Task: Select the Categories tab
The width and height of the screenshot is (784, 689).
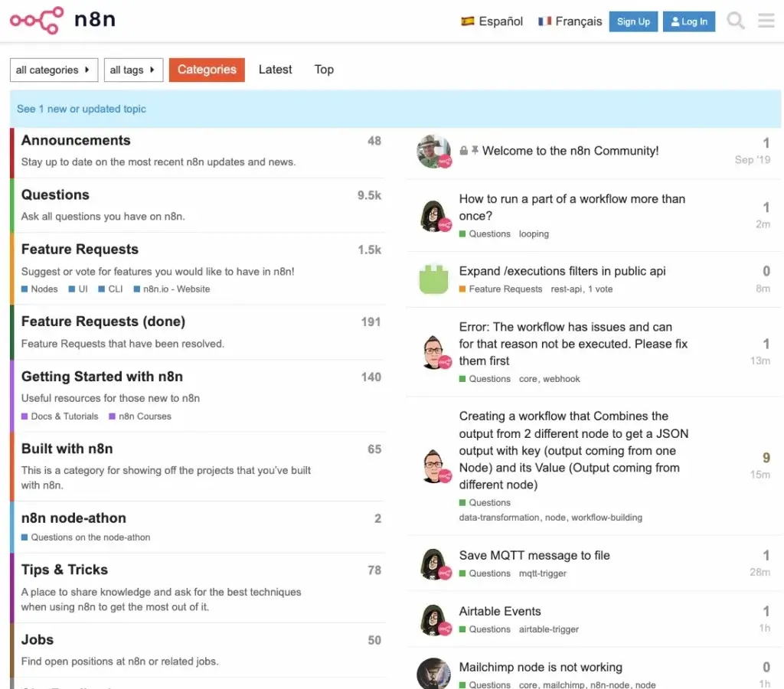Action: (207, 70)
